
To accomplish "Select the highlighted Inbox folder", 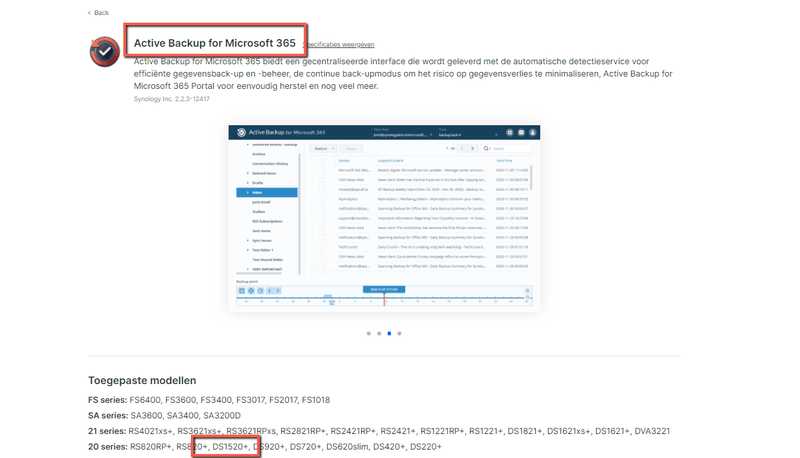I will pos(267,192).
